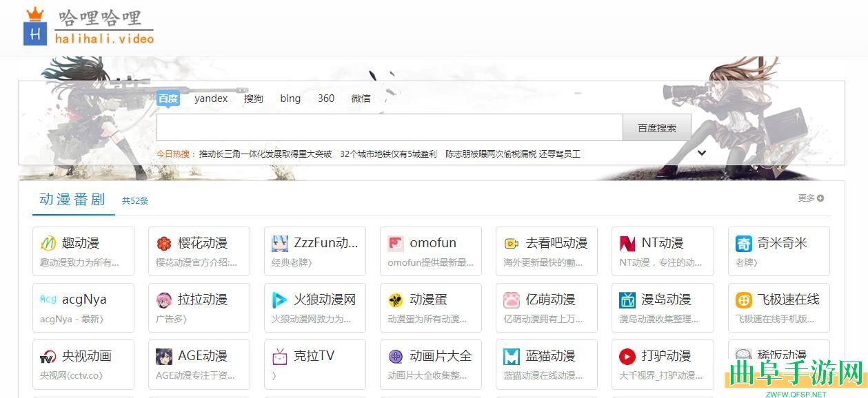Click the 百度搜索 button
Screen dimensions: 868x398
(657, 127)
